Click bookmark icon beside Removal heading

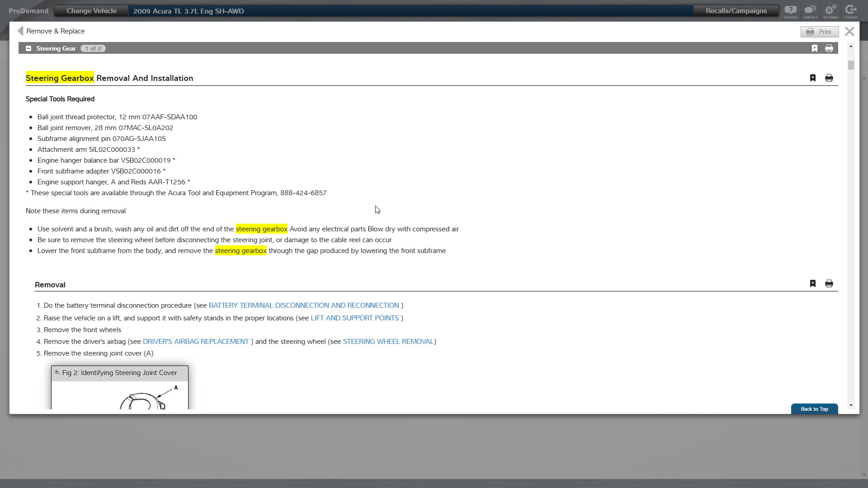click(x=813, y=283)
